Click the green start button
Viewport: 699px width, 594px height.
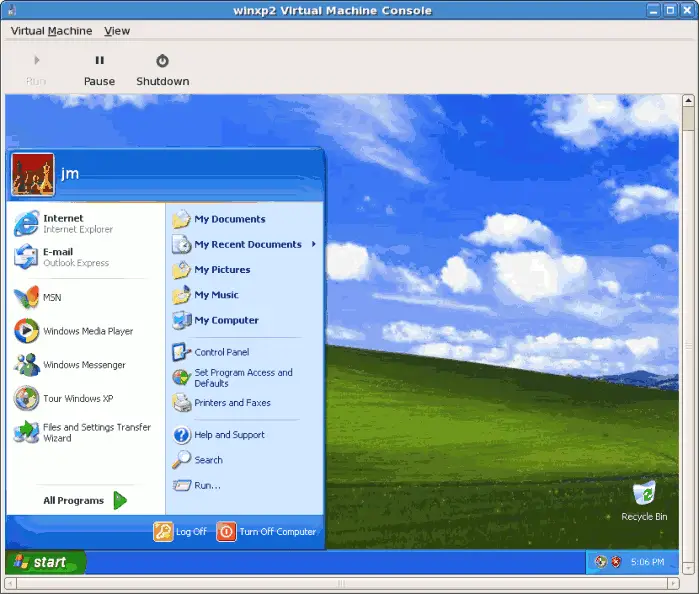[46, 562]
